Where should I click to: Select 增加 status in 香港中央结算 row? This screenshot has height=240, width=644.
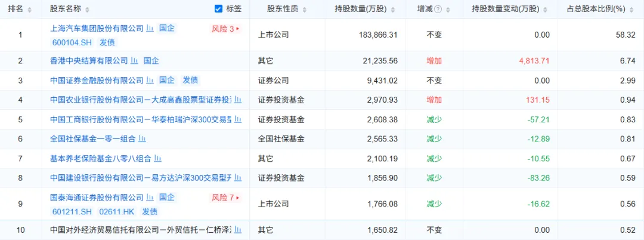[434, 61]
